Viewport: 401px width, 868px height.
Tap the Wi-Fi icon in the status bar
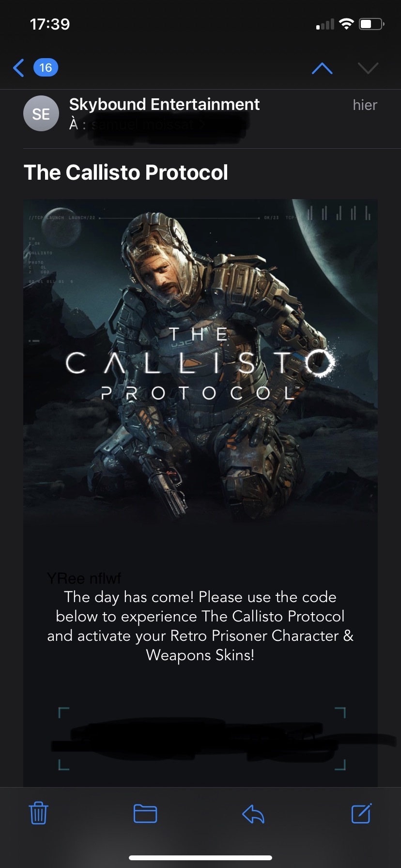point(346,24)
